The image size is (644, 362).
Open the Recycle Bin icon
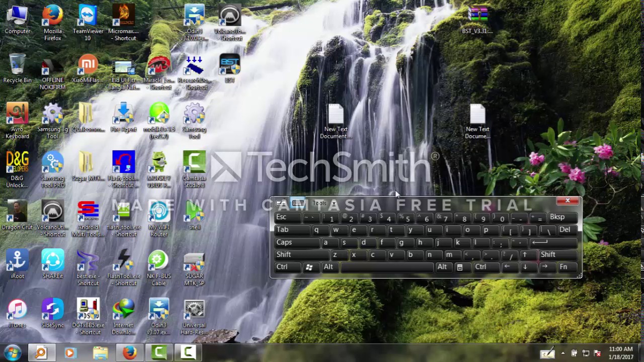tap(17, 68)
